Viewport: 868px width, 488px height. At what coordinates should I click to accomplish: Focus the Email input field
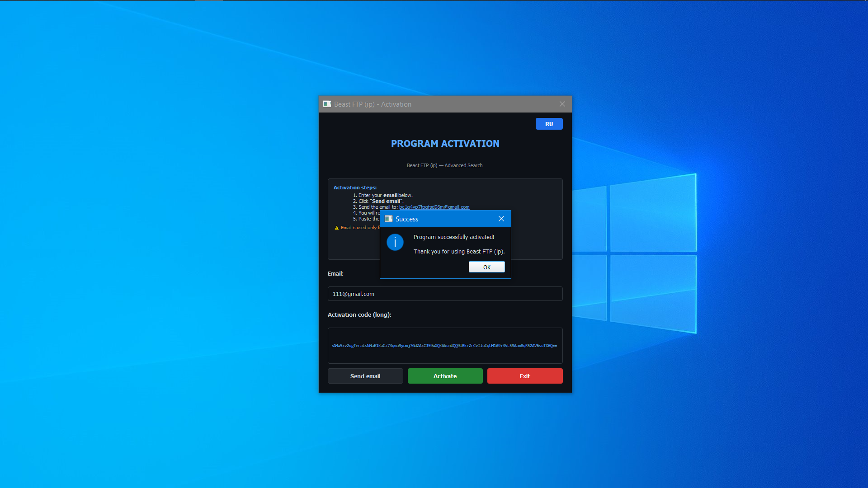pyautogui.click(x=445, y=294)
